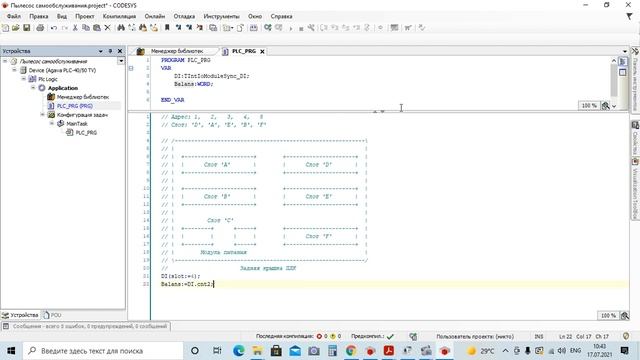Click the Windows search box
640x360 pixels.
[x=103, y=351]
